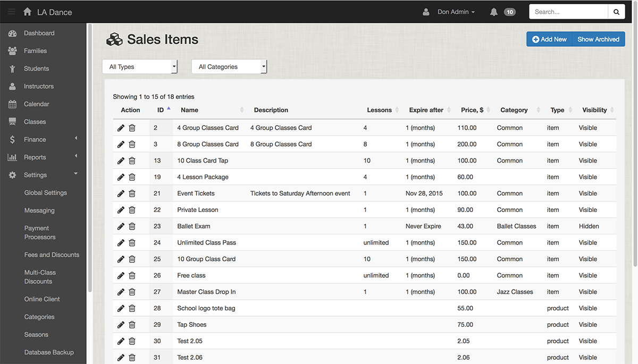638x364 pixels.
Task: Edit the 4 Group Classes Card item
Action: pyautogui.click(x=121, y=128)
